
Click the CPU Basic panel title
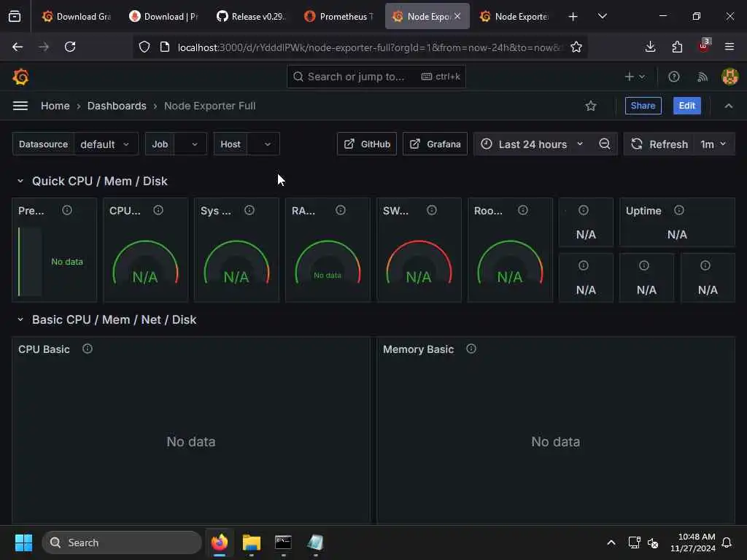pyautogui.click(x=44, y=349)
